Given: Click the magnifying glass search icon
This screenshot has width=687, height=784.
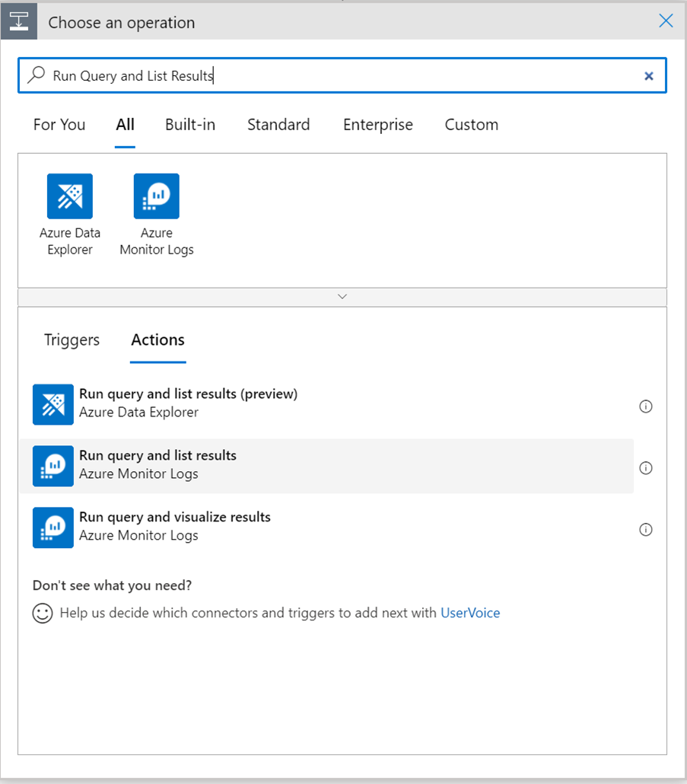Looking at the screenshot, I should coord(36,75).
